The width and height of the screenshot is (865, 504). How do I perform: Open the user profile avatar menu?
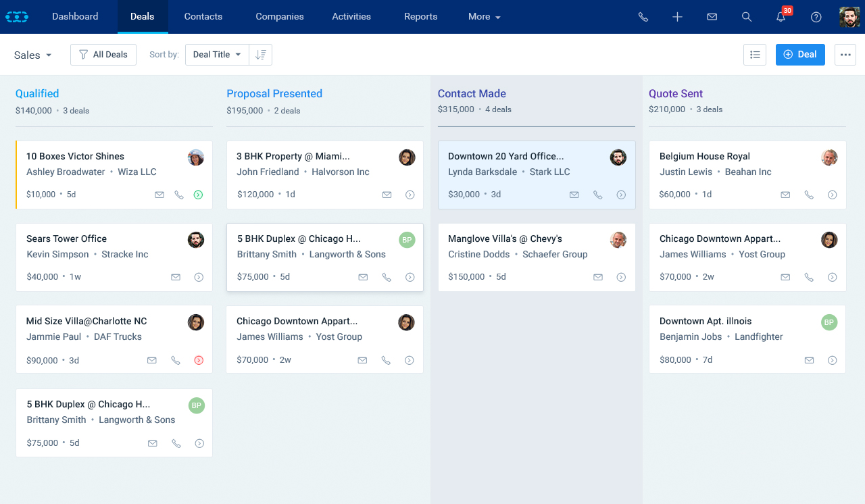click(x=849, y=17)
